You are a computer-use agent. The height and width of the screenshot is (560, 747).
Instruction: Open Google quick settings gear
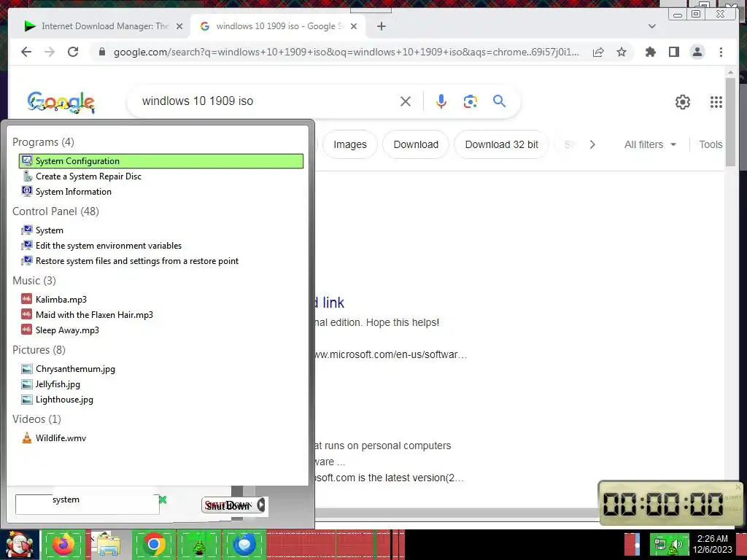pyautogui.click(x=683, y=102)
